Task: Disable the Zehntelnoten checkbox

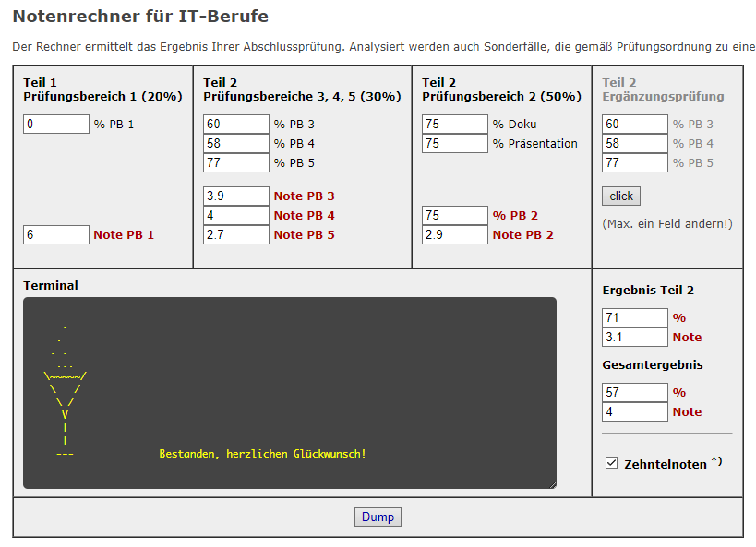Action: click(611, 463)
